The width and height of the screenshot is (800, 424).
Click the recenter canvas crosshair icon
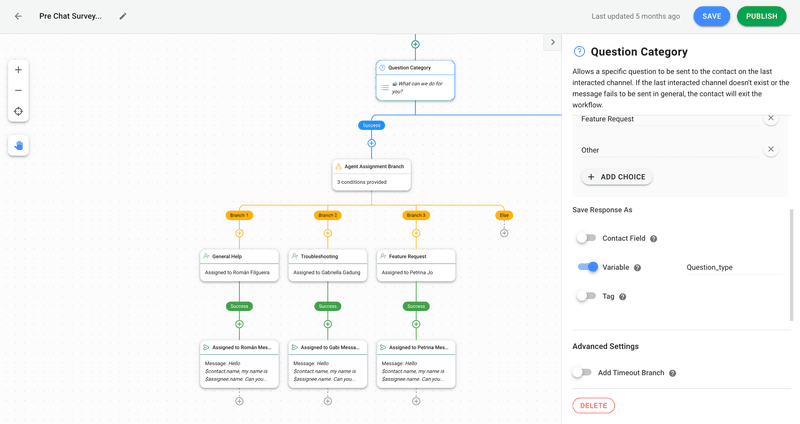pyautogui.click(x=18, y=111)
